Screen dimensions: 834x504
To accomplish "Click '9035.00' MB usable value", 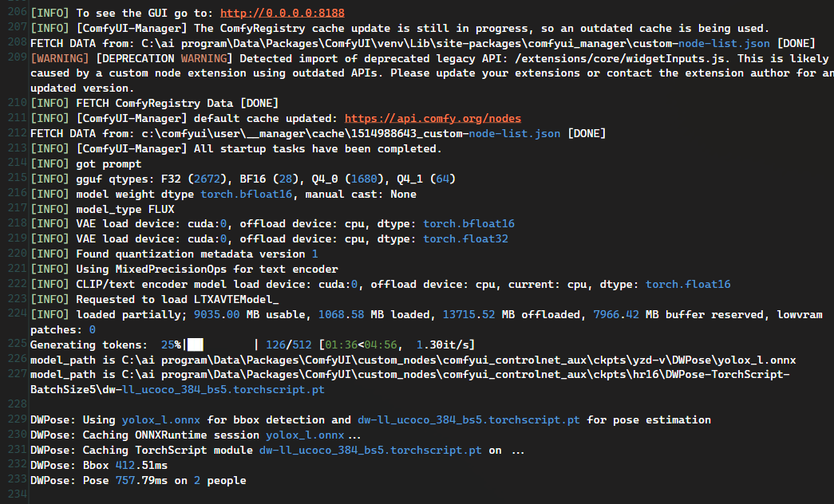I will click(x=216, y=315).
